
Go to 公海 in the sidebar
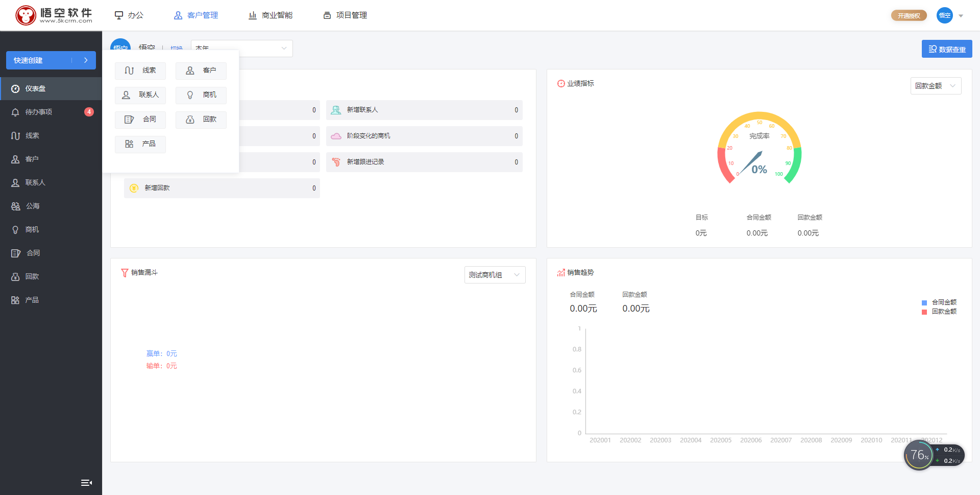33,206
